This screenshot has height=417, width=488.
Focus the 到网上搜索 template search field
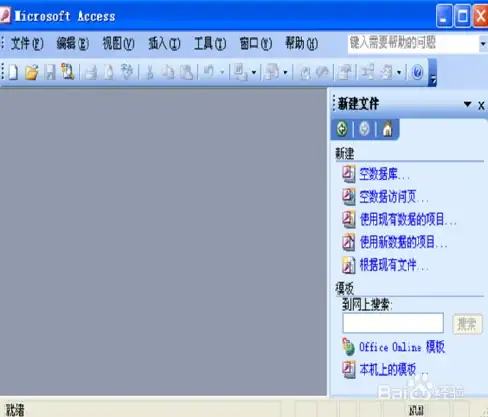point(393,323)
